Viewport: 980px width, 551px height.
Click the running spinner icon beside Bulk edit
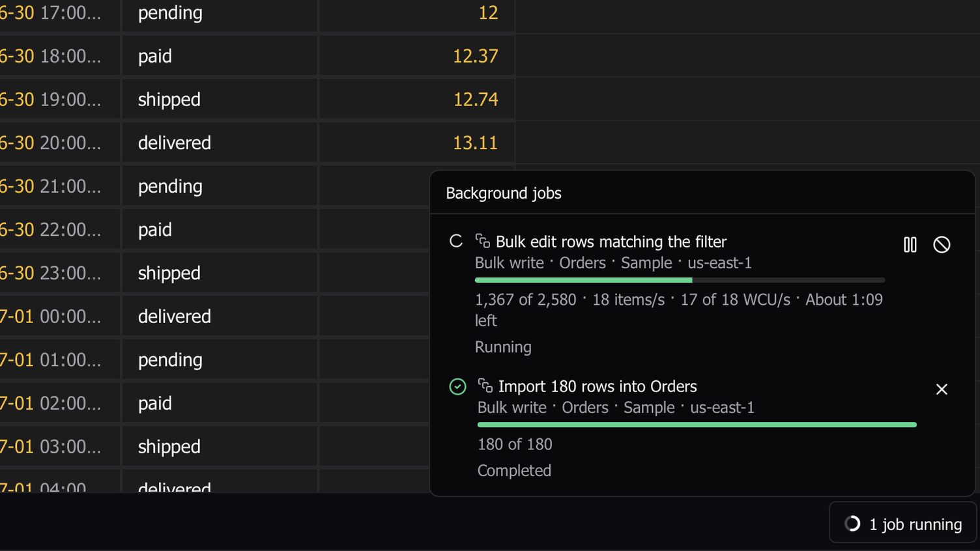click(456, 242)
